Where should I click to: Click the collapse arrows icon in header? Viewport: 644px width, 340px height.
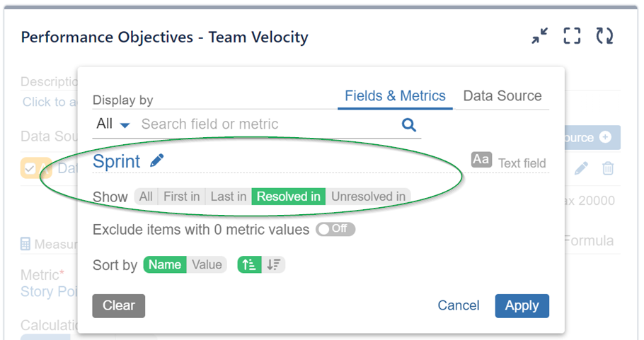(540, 37)
